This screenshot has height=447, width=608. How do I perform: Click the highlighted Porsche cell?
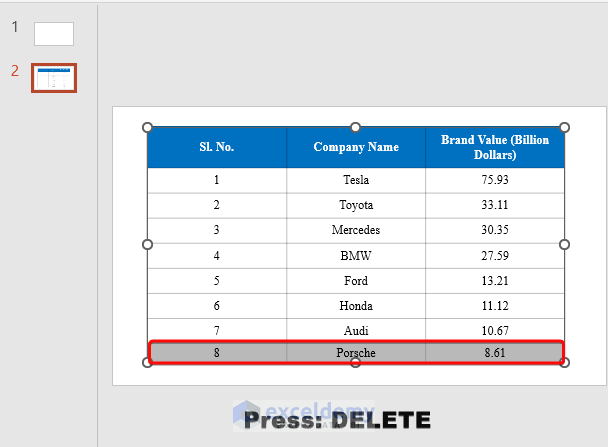356,353
